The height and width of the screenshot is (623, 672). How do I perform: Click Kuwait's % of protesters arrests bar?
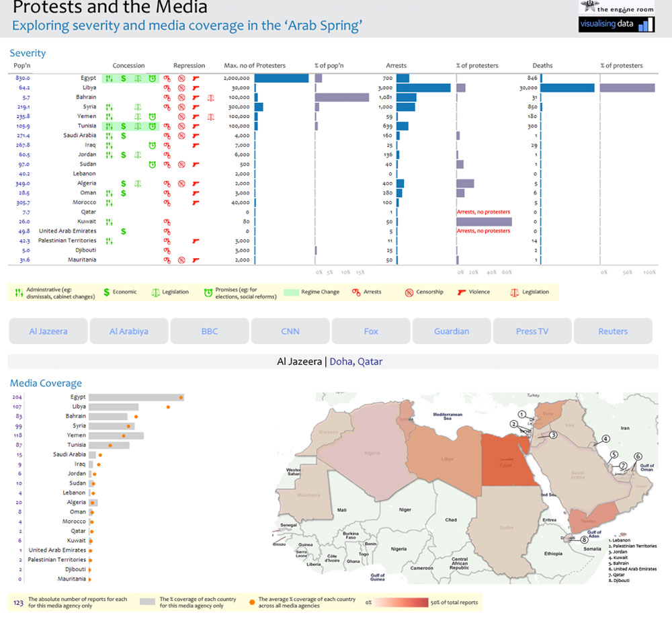pyautogui.click(x=485, y=222)
